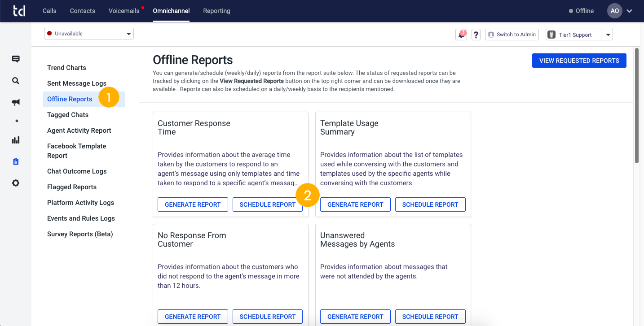Schedule report for Unanswered Messages by Agents
Viewport: 644px width, 326px height.
(x=430, y=317)
